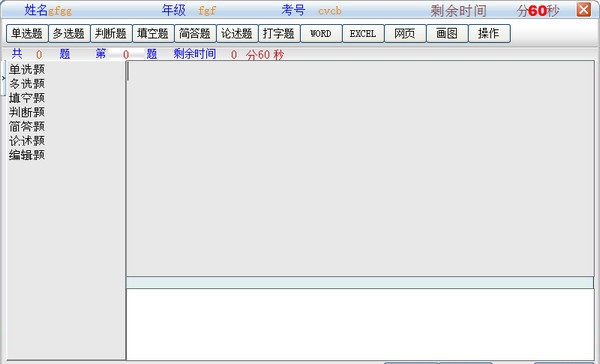Click the bold red 60 seconds counter
Image resolution: width=600 pixels, height=364 pixels.
coord(537,11)
